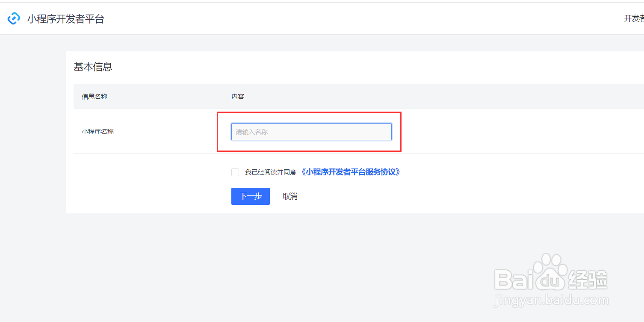Screen dimensions: 644x322
Task: Select the 小程序开发者平台 header title
Action: pyautogui.click(x=66, y=19)
